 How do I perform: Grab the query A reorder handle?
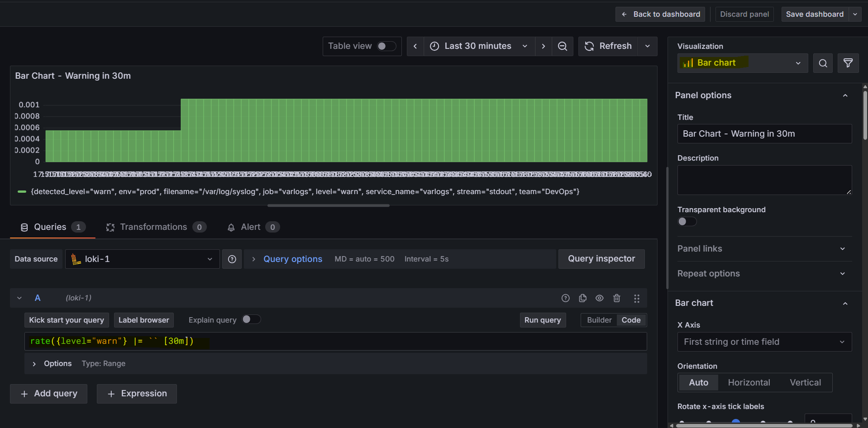coord(636,298)
